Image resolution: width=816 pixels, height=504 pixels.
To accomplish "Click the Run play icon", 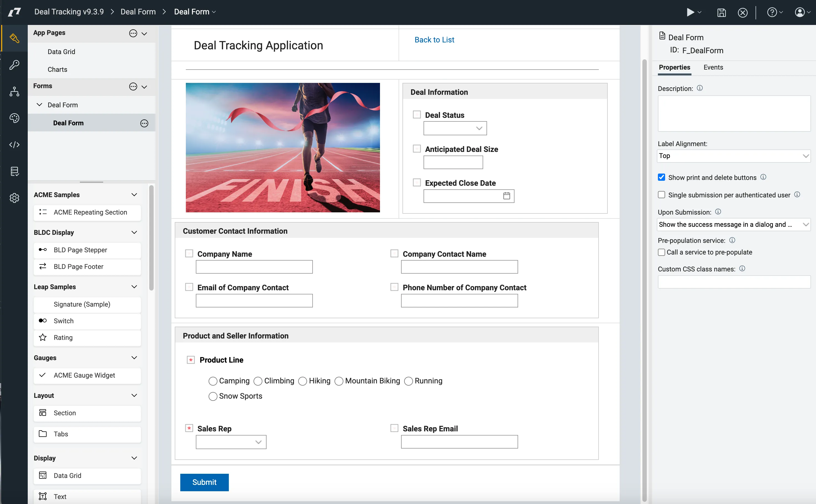I will click(x=690, y=12).
